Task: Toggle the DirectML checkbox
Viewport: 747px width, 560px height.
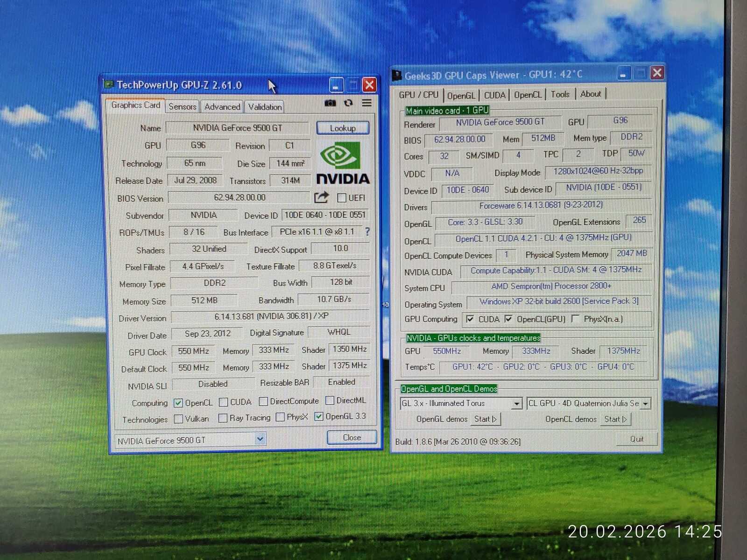Action: pos(330,400)
